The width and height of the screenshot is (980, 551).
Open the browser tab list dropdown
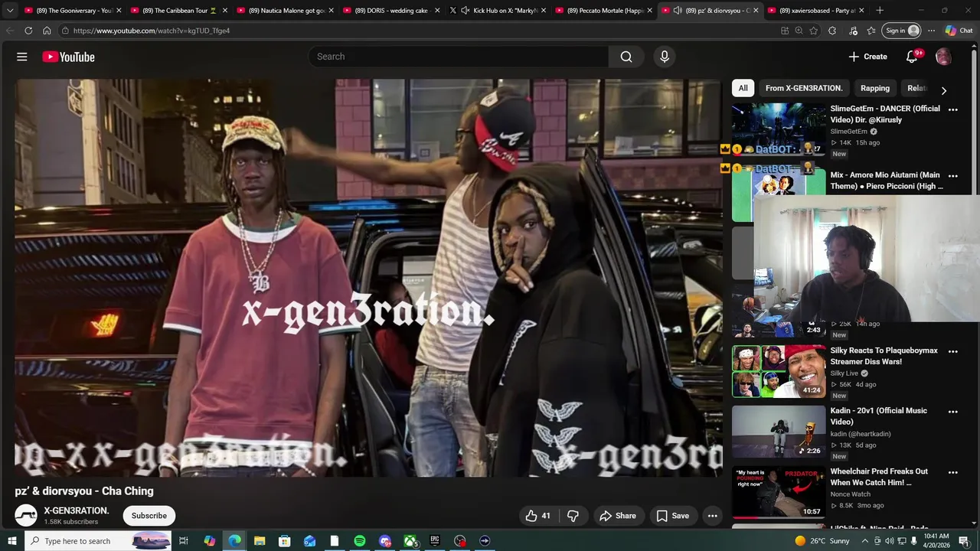10,11
